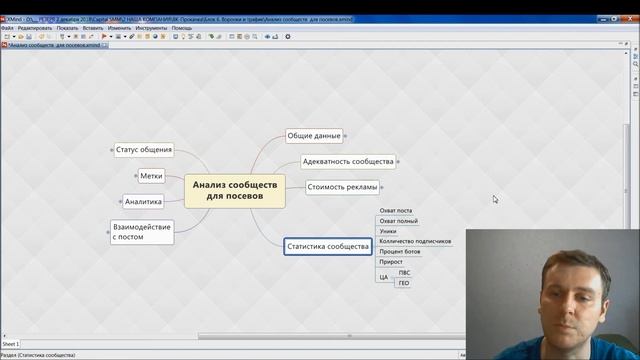The image size is (640, 360).
Task: Expand the Общие данные branch
Action: point(345,136)
